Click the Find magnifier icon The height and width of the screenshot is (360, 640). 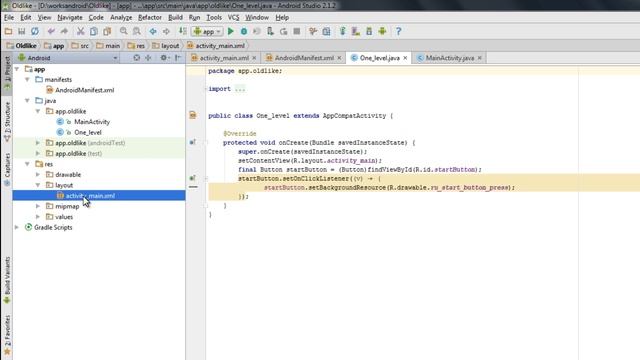tap(123, 31)
